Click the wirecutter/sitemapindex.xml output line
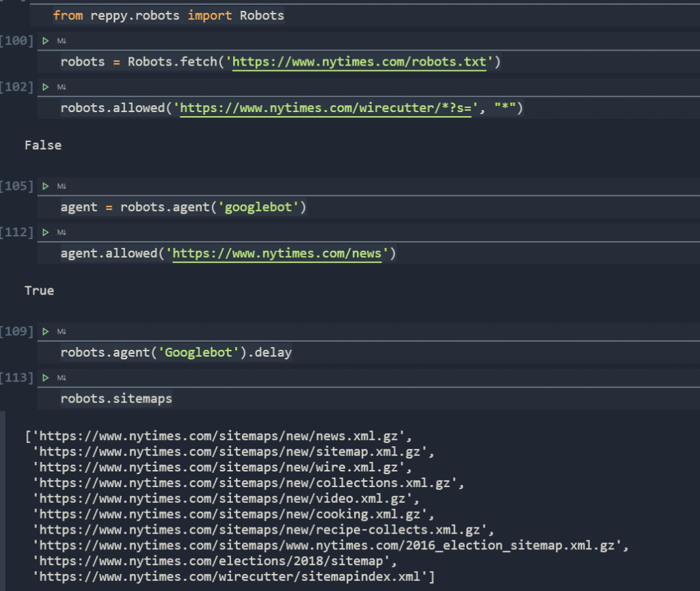700x591 pixels. [x=234, y=577]
